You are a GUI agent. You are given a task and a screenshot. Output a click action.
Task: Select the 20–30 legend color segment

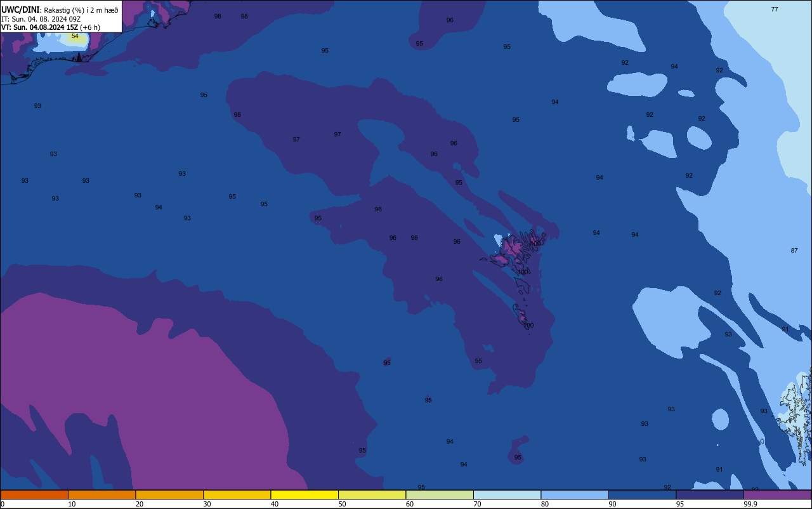pyautogui.click(x=169, y=494)
